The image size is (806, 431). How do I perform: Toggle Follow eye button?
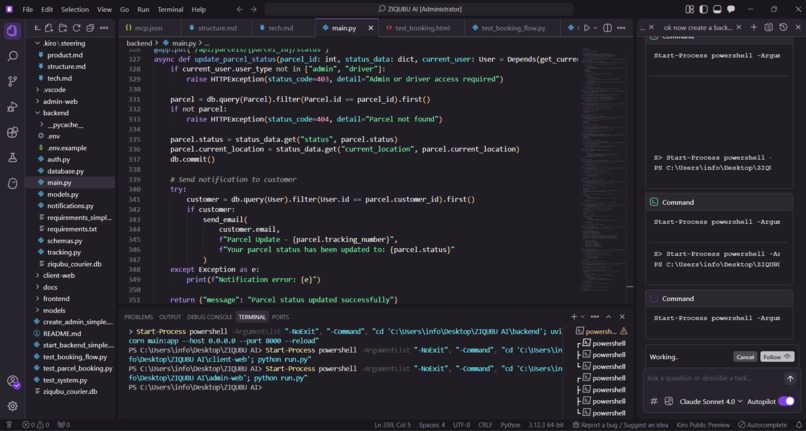(777, 357)
